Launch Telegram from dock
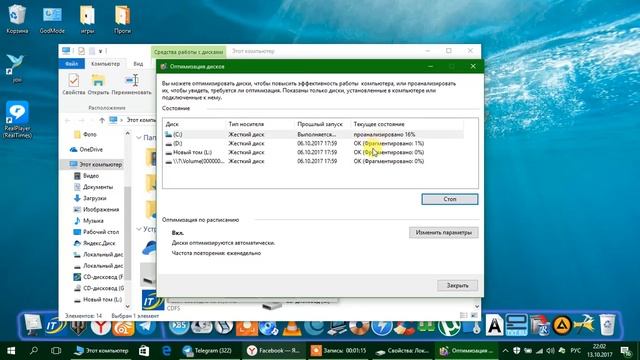The height and width of the screenshot is (360, 640). click(x=146, y=327)
